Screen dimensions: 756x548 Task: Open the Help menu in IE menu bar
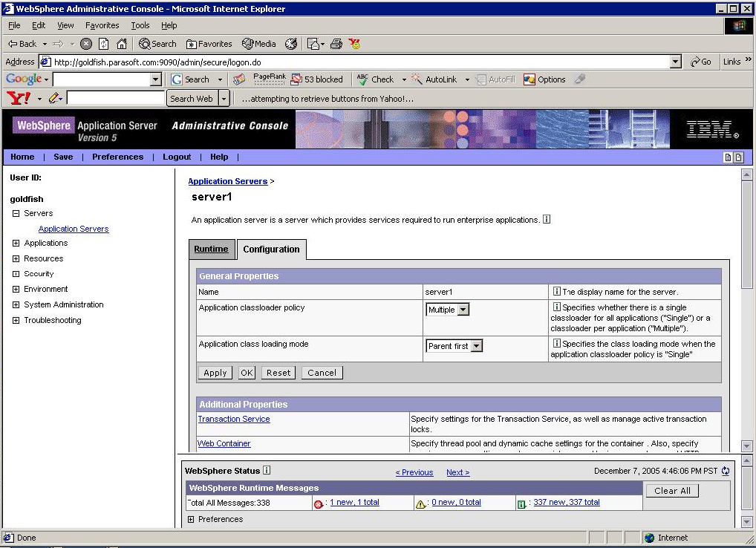[169, 25]
